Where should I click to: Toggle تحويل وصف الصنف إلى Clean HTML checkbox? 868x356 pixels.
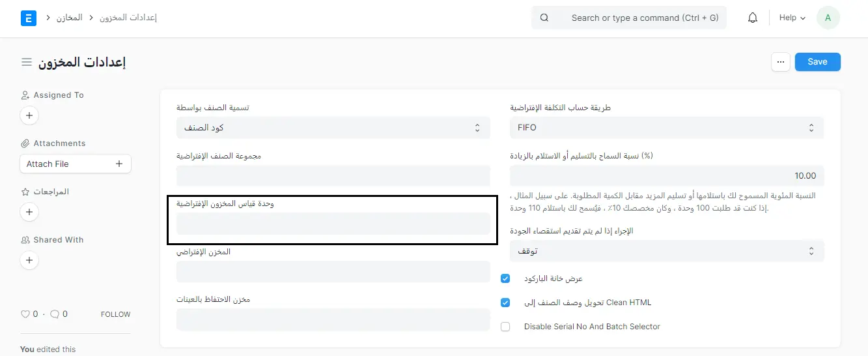(x=505, y=303)
